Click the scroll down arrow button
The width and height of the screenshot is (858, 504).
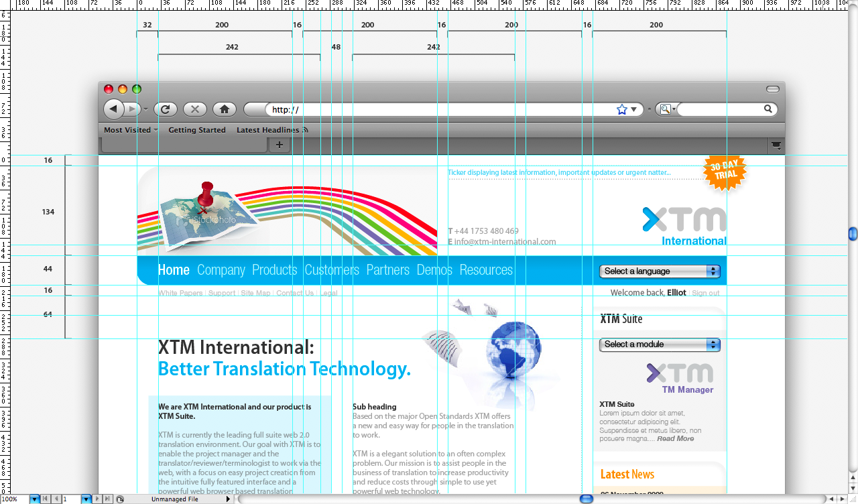point(853,488)
